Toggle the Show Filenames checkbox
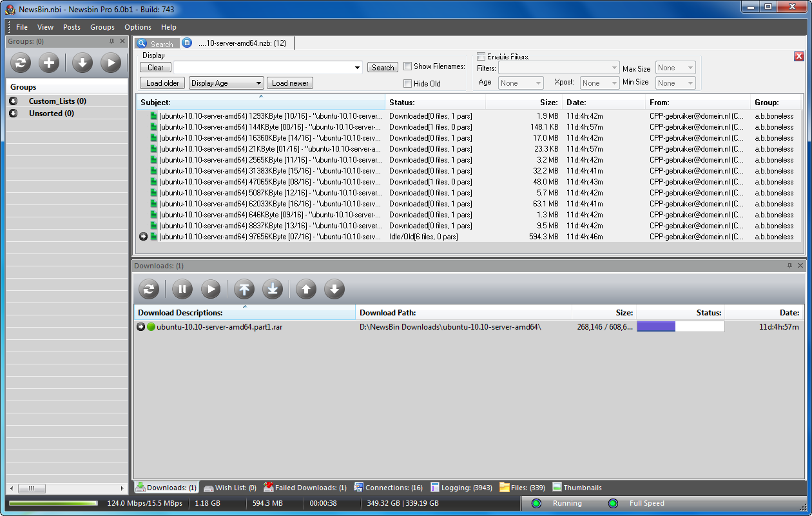The height and width of the screenshot is (516, 812). pyautogui.click(x=407, y=66)
